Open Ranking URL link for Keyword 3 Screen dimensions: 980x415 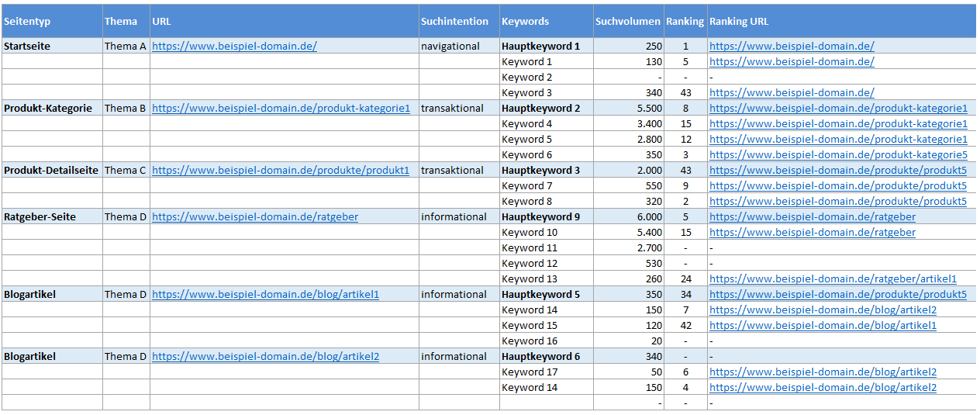(x=792, y=92)
